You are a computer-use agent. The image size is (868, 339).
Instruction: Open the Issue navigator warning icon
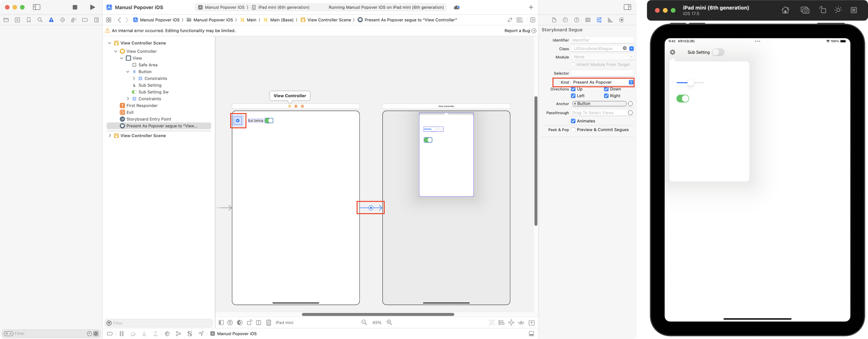pos(51,20)
